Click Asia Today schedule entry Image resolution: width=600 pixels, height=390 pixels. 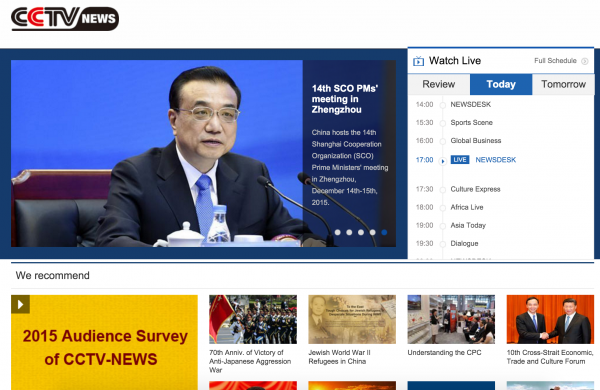(468, 225)
